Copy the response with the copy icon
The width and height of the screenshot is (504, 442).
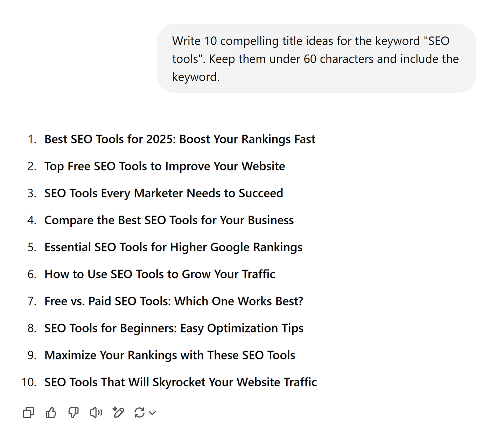pos(28,413)
